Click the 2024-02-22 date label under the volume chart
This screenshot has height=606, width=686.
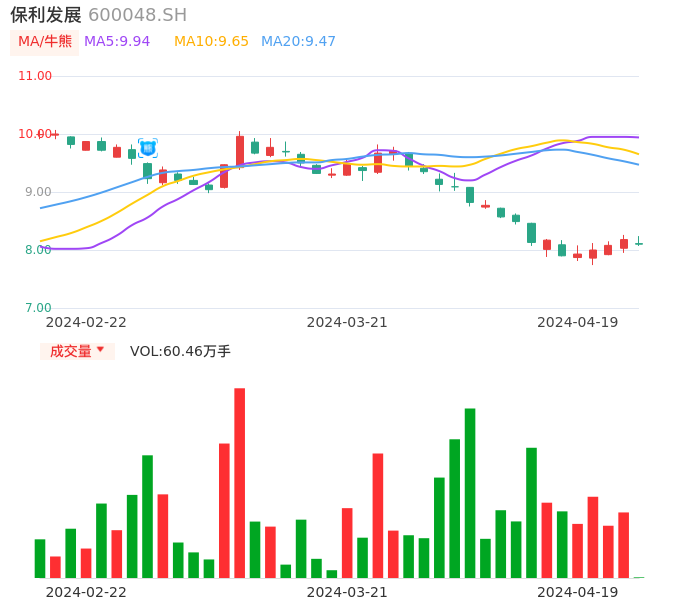tap(86, 592)
